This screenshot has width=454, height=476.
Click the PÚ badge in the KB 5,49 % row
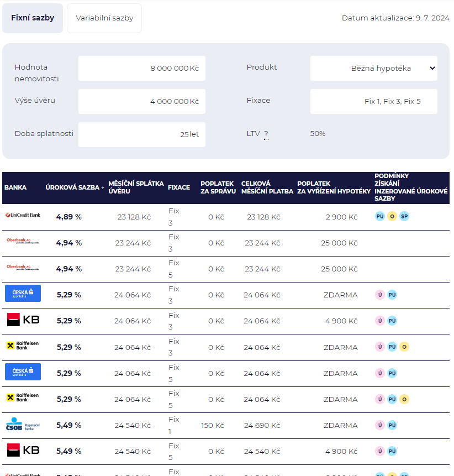pos(392,451)
